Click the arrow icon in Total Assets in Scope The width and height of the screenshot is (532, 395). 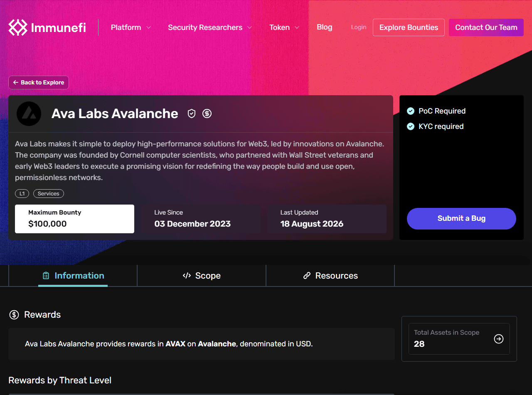coord(499,339)
